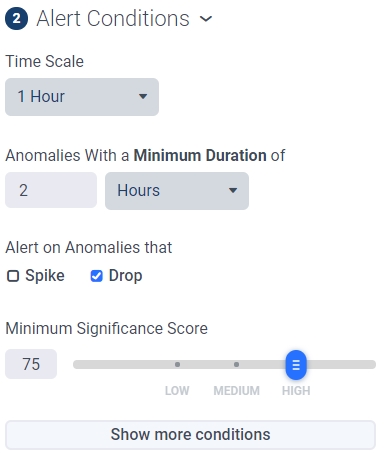This screenshot has height=453, width=386.
Task: Click Show more conditions button
Action: pos(190,435)
